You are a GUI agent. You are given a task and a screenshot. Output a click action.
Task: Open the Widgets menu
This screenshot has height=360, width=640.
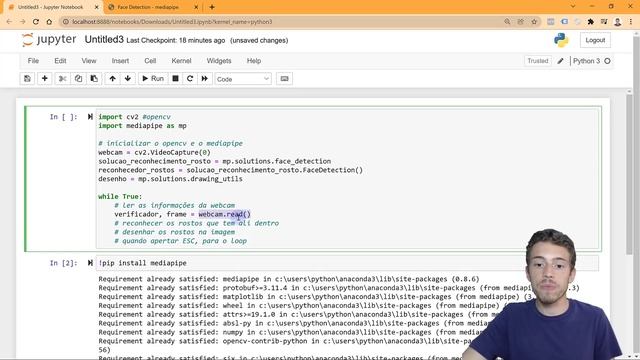pos(219,61)
